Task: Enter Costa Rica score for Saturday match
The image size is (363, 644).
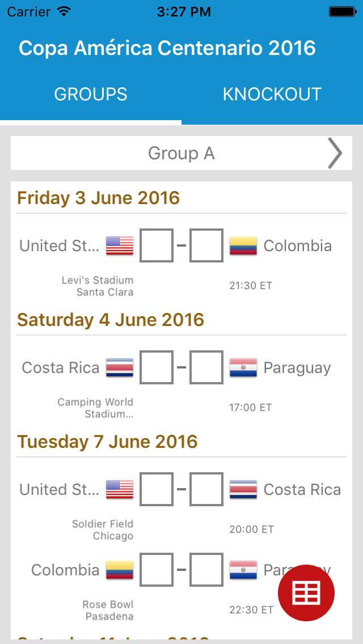Action: pyautogui.click(x=157, y=368)
